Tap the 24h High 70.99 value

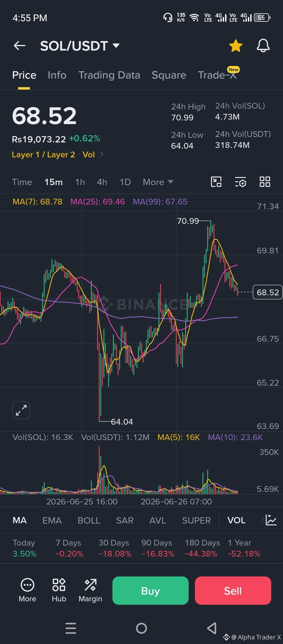click(x=182, y=118)
